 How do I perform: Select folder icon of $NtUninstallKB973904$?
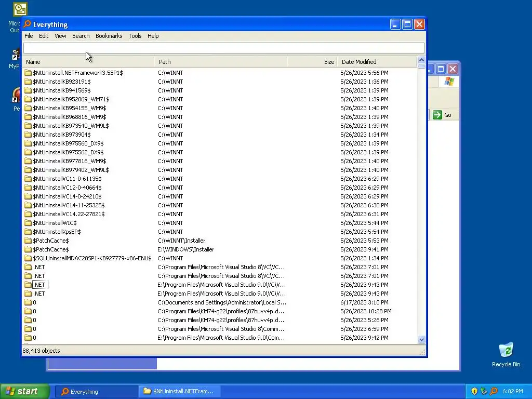(28, 135)
